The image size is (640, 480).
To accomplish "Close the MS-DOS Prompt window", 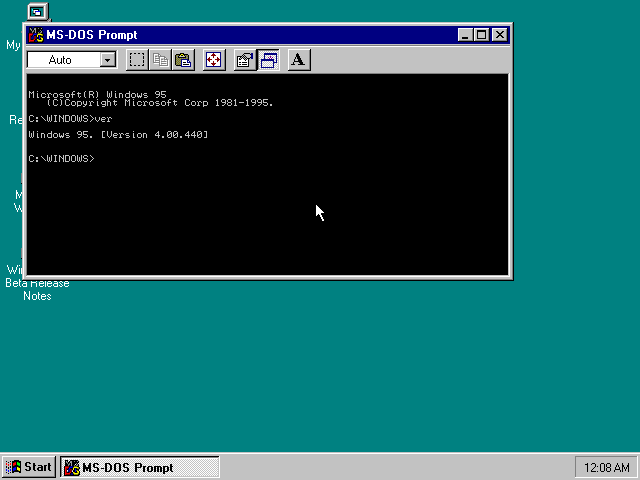I will (500, 35).
